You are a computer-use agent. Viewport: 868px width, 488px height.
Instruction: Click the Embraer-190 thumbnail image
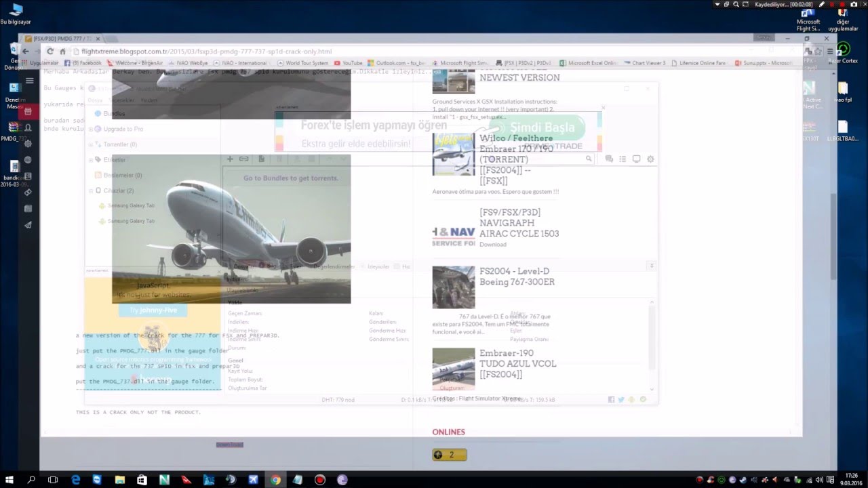[454, 369]
